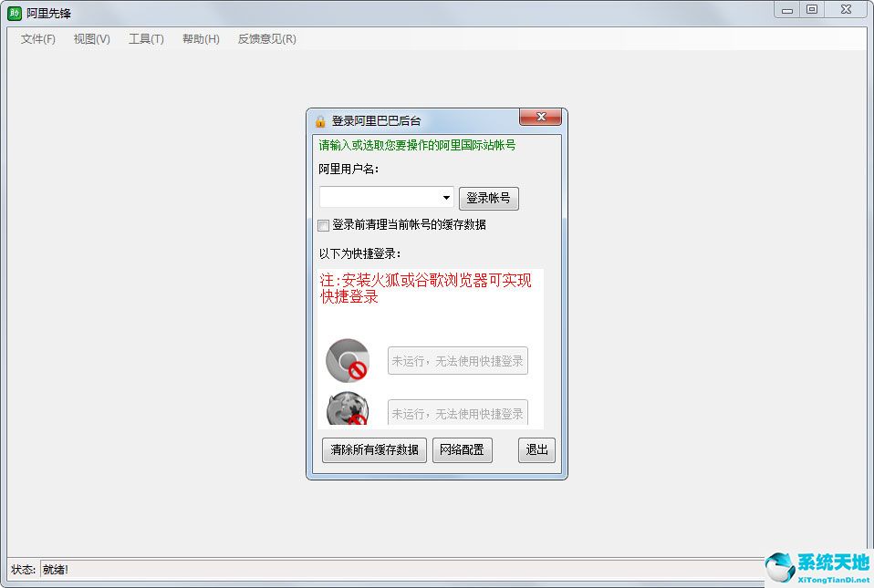Open the 视图(V) menu
Viewport: 874px width, 588px height.
91,39
